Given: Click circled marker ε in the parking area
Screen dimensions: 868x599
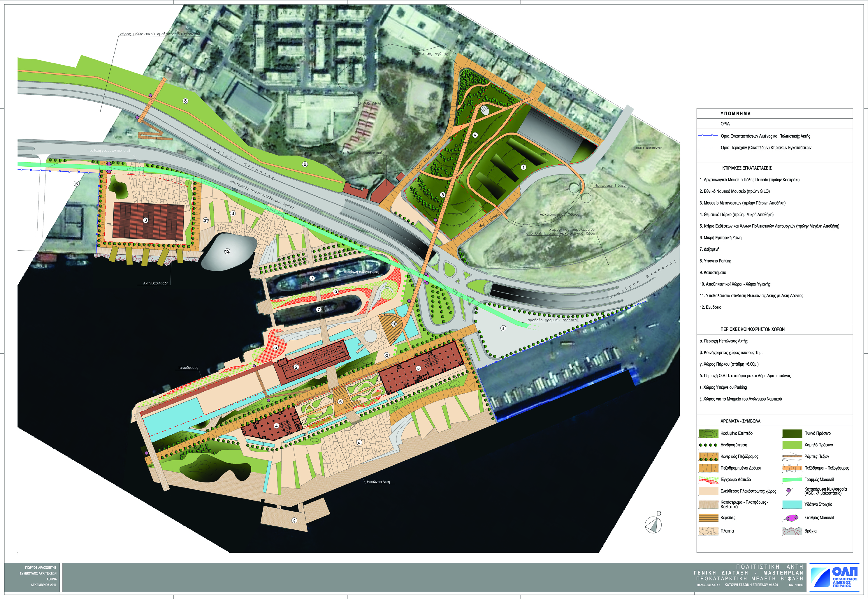Looking at the screenshot, I should 503,328.
